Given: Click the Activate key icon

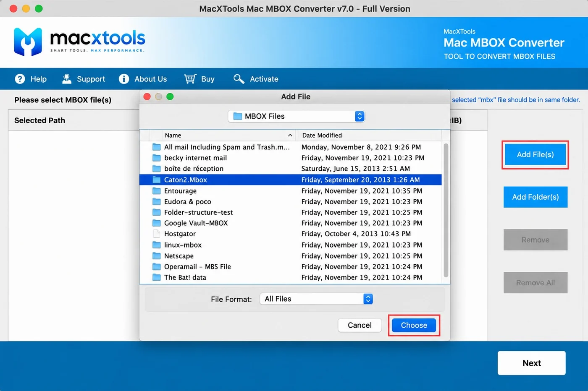Looking at the screenshot, I should click(239, 79).
